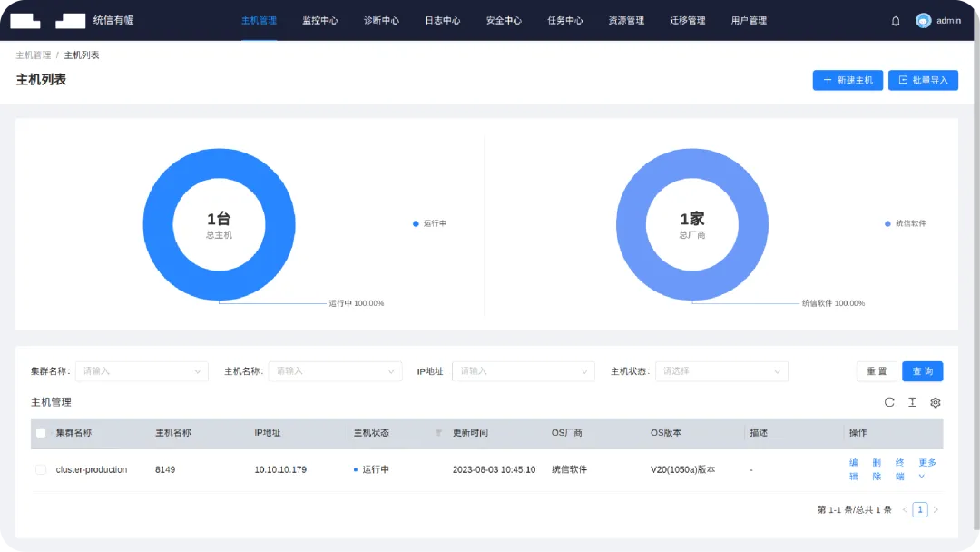Click the OS厂商 column header

pyautogui.click(x=567, y=432)
